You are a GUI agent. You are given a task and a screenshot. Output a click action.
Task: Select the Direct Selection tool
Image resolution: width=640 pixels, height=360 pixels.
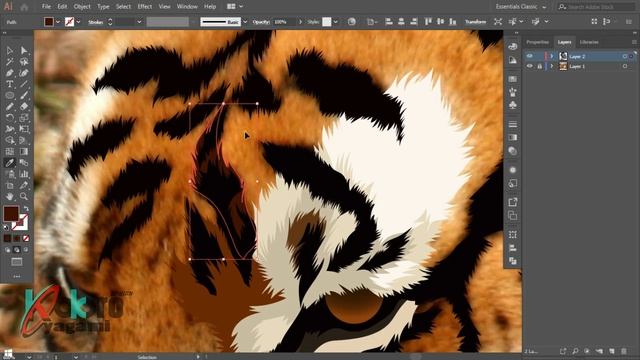coord(24,51)
